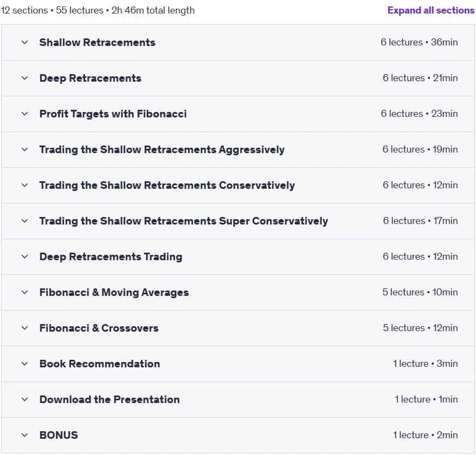Expand the Deep Retracements section chevron
476x455 pixels.
(x=24, y=78)
